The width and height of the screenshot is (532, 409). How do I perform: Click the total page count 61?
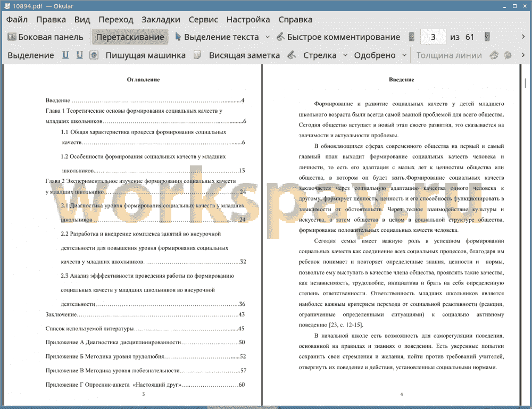[x=470, y=37]
